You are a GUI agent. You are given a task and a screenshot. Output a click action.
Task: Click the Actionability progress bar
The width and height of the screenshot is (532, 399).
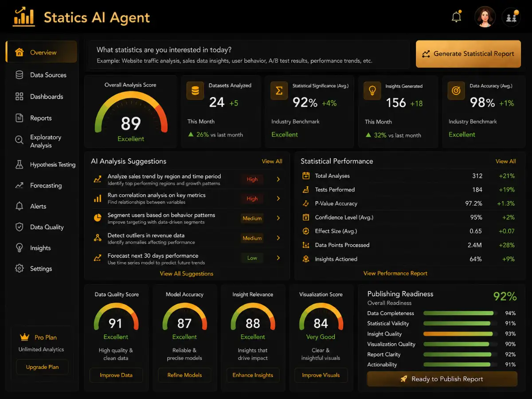(x=461, y=364)
